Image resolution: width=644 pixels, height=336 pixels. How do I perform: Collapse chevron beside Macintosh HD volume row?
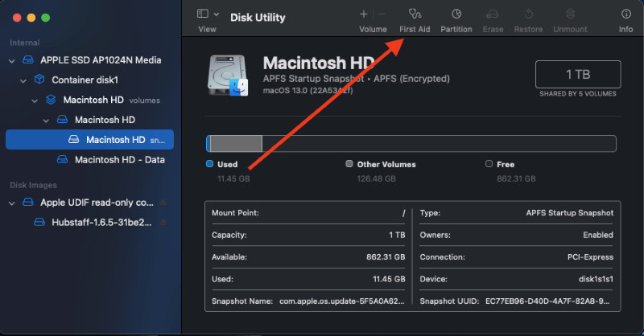47,121
